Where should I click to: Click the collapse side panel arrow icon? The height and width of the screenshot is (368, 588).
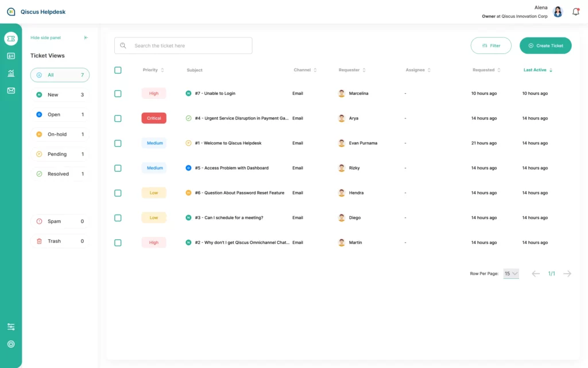86,38
